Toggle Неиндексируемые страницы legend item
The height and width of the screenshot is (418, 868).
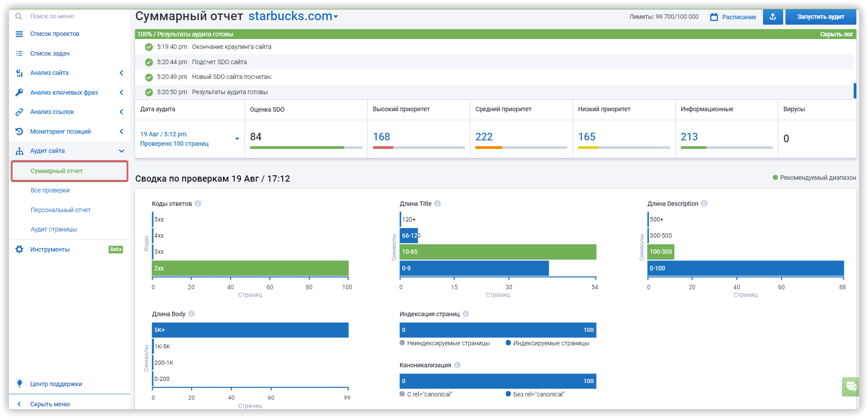[x=445, y=343]
